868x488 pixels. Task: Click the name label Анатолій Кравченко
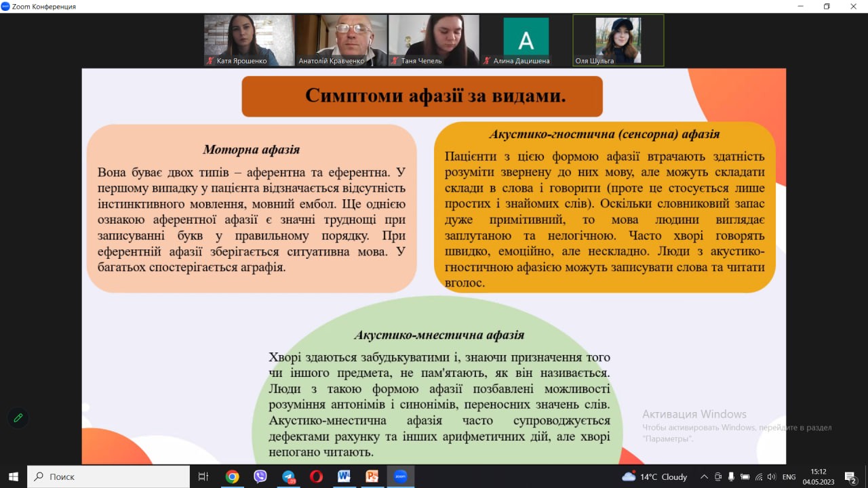(332, 61)
